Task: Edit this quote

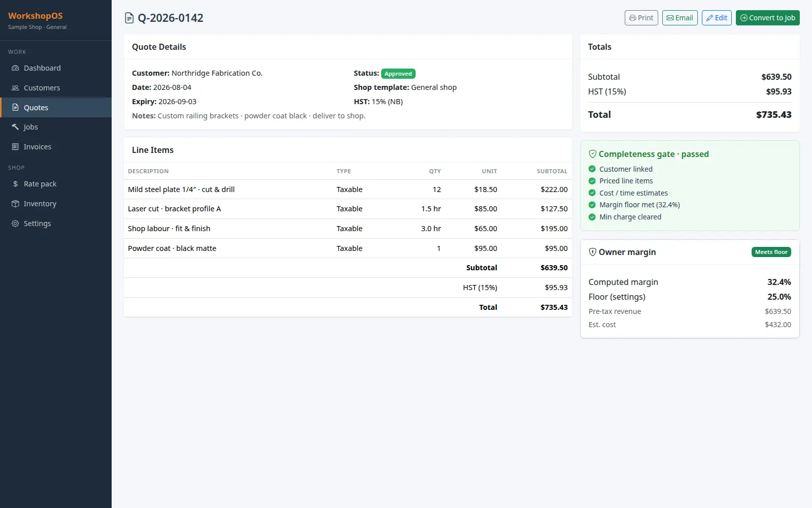Action: [717, 18]
